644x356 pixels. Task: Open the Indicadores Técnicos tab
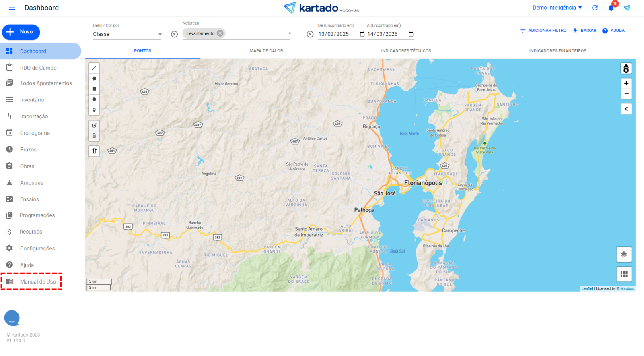tap(406, 51)
